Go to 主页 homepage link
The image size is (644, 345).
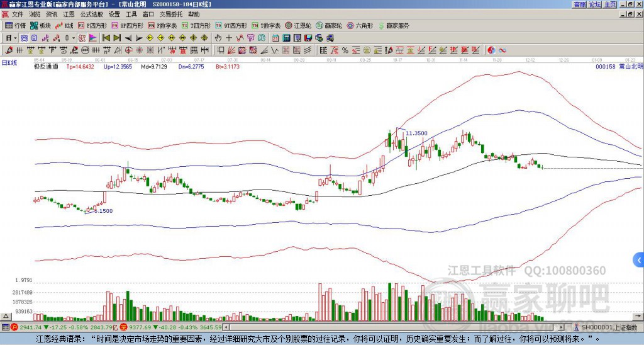(610, 4)
